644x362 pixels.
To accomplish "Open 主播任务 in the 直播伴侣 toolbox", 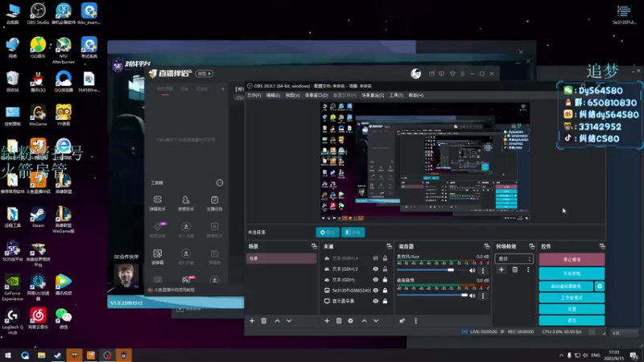I will click(214, 204).
